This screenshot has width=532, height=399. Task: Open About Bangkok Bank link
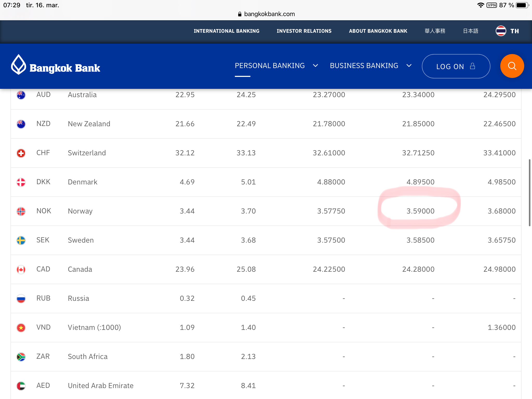[378, 31]
